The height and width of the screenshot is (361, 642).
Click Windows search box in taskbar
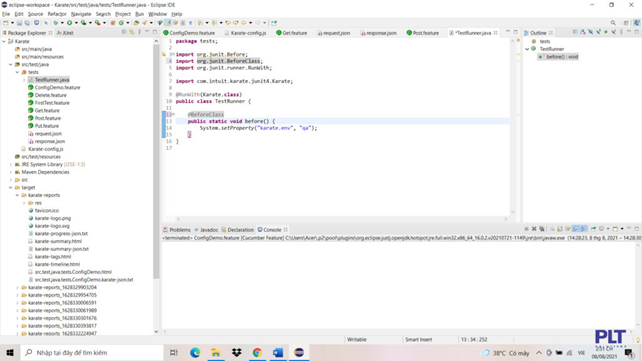tap(92, 352)
